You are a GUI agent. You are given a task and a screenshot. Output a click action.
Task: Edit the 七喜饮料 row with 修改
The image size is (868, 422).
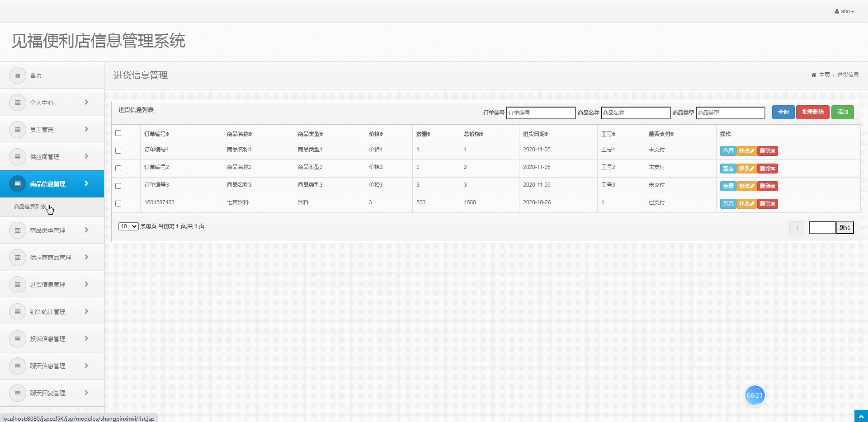[x=746, y=204]
